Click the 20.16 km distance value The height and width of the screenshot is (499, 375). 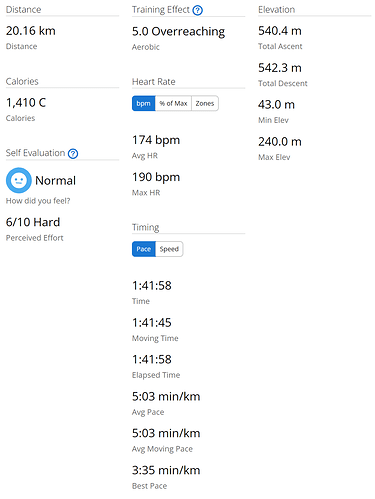[x=31, y=31]
